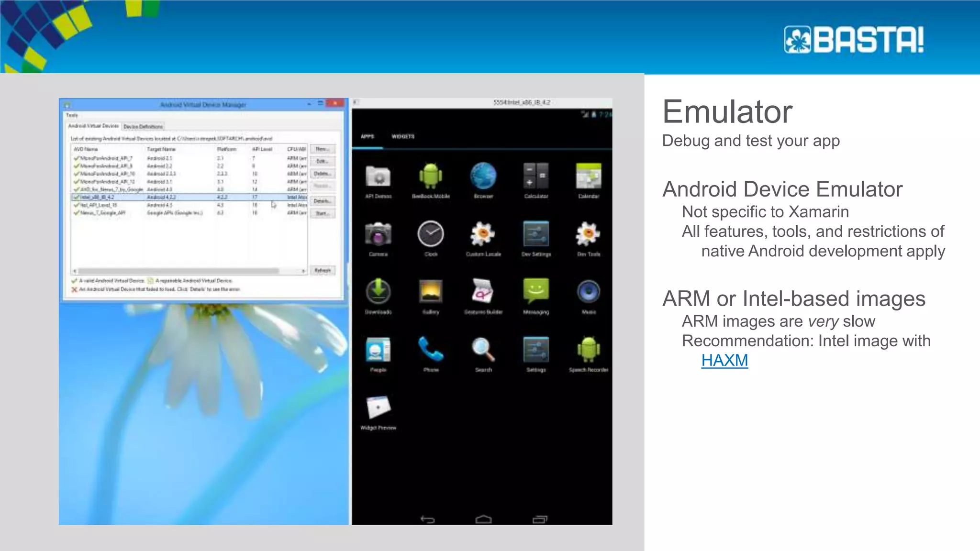Follow the HAXM hyperlink
Viewport: 980px width, 551px height.
tap(724, 360)
